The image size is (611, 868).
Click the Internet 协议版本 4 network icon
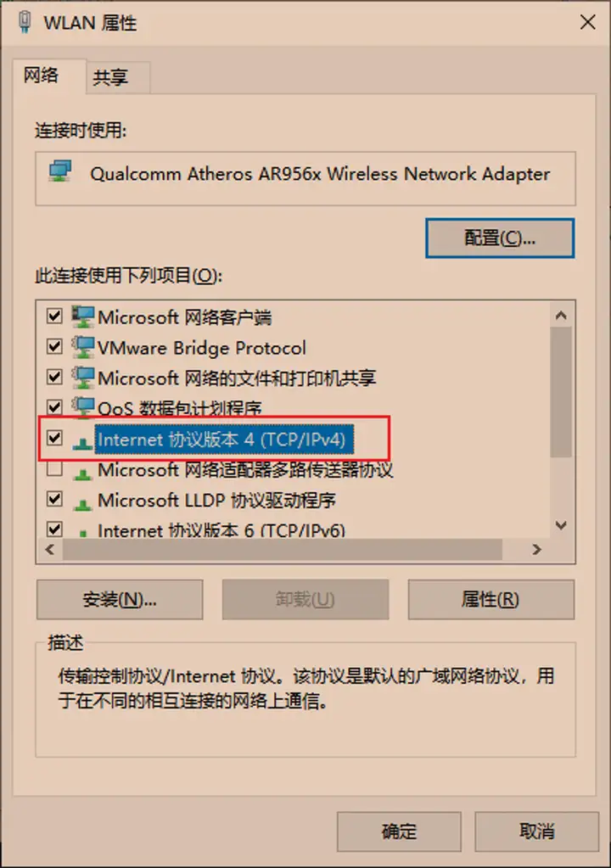click(x=83, y=441)
